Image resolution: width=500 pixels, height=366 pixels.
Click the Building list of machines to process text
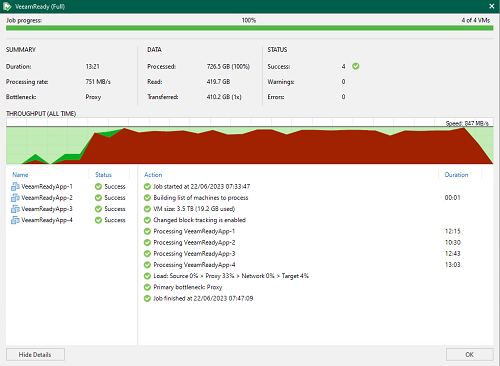[201, 198]
